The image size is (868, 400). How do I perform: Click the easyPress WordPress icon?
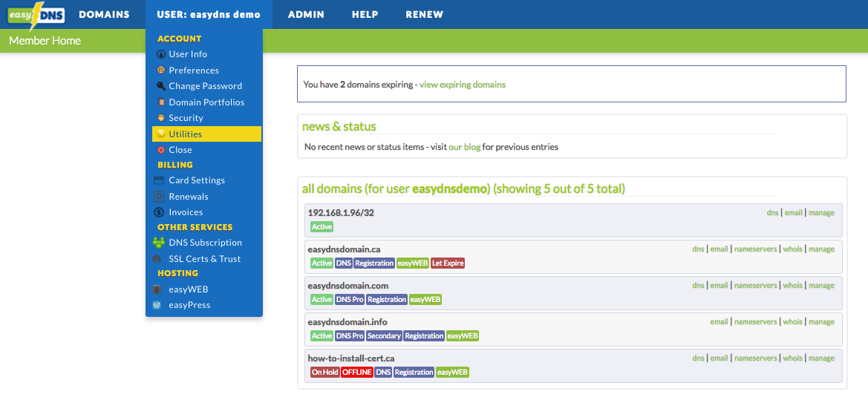(157, 305)
